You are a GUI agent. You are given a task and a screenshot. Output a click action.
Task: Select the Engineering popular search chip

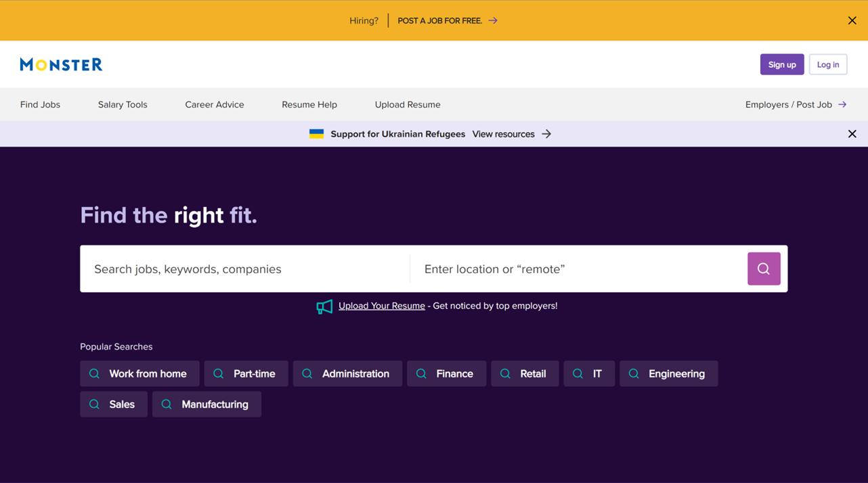[x=668, y=373]
